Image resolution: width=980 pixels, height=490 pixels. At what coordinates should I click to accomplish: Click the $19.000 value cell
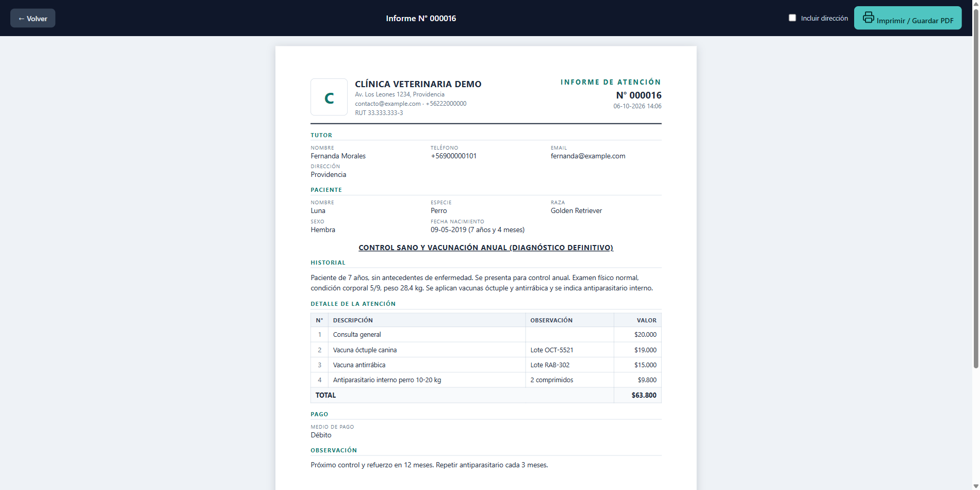638,350
